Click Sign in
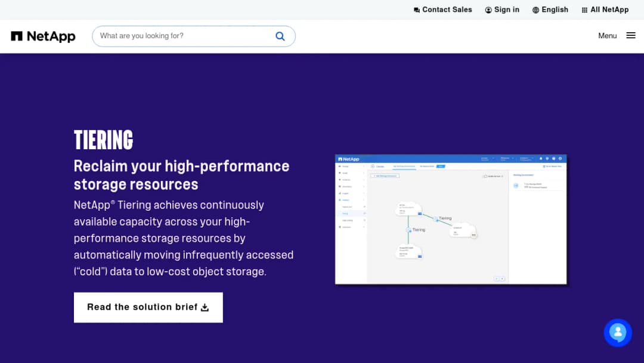 coord(502,10)
